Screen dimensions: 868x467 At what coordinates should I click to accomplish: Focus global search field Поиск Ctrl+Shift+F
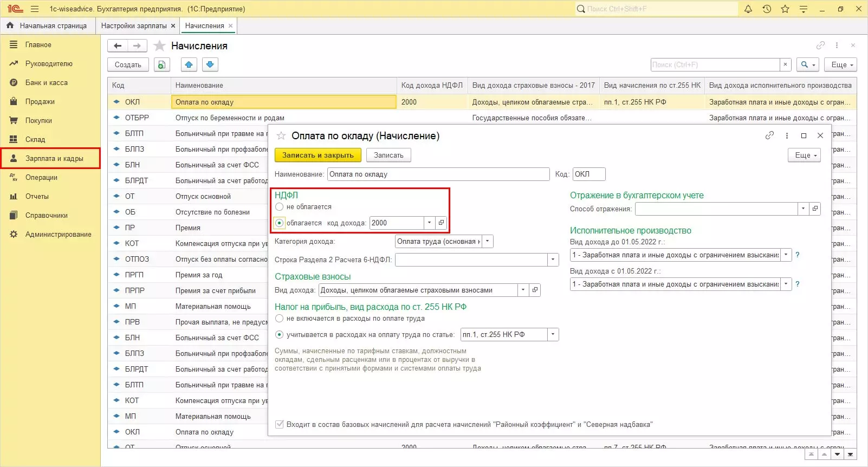[656, 9]
